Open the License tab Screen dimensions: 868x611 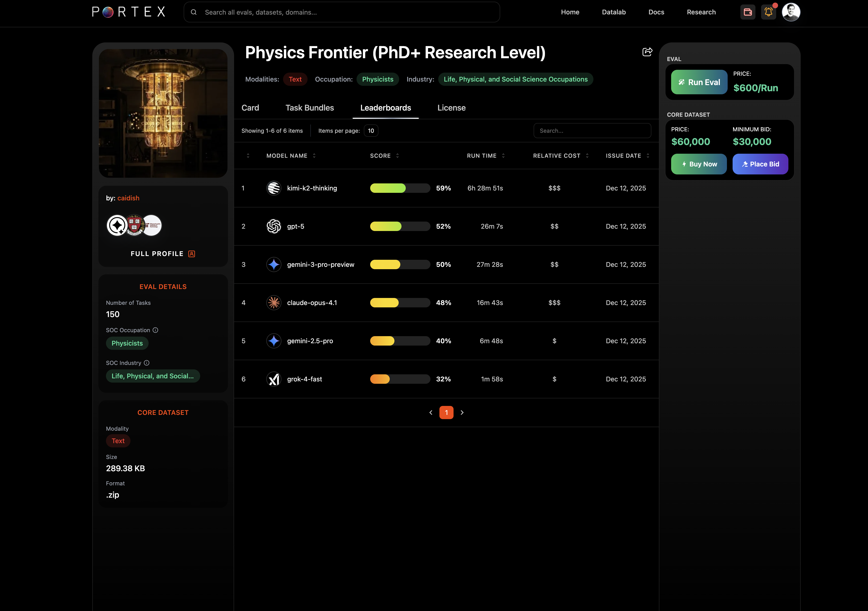coord(451,108)
